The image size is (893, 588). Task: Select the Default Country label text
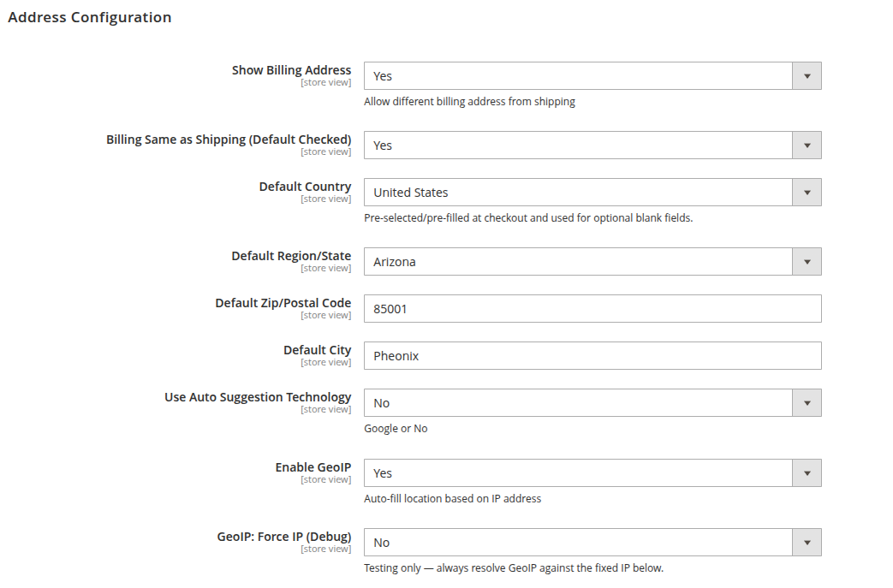pyautogui.click(x=306, y=186)
